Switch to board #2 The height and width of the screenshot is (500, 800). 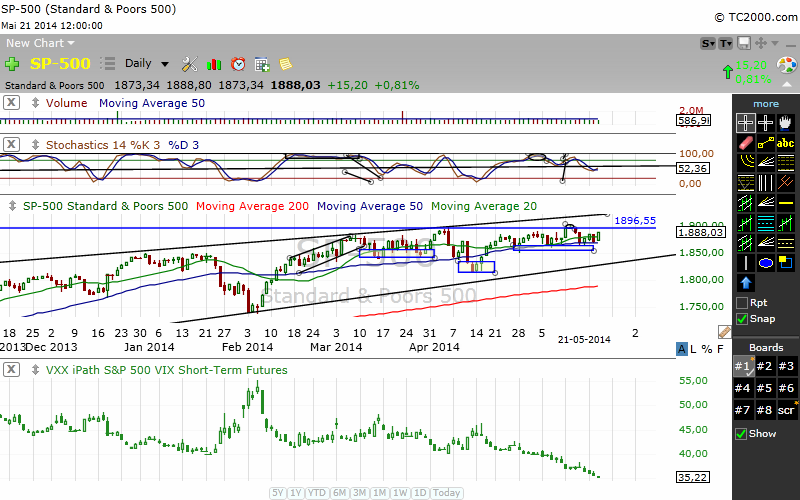764,366
